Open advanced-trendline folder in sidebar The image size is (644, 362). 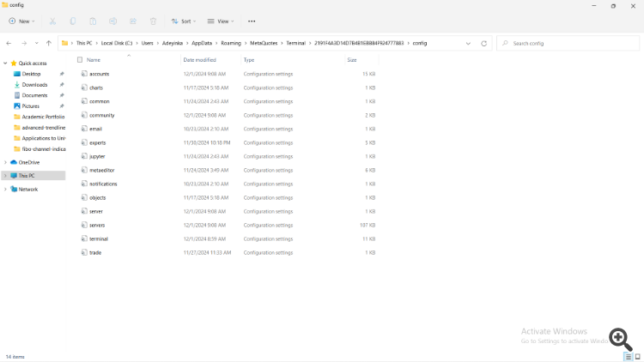tap(44, 128)
